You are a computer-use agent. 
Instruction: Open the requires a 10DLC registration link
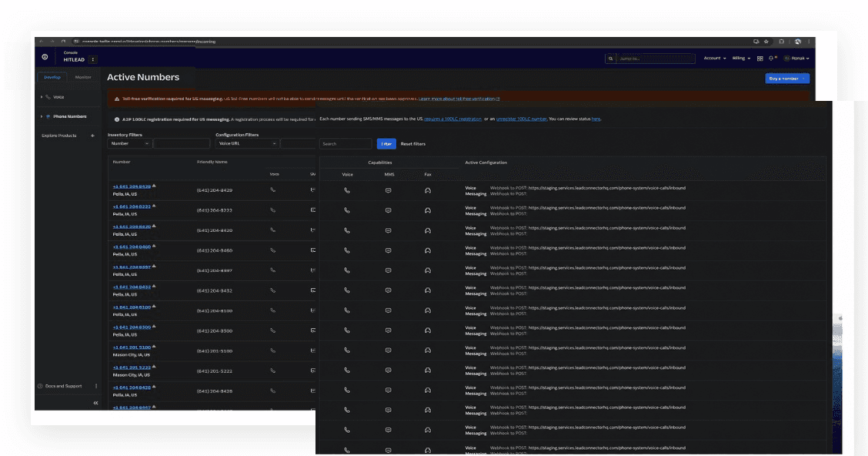point(452,119)
